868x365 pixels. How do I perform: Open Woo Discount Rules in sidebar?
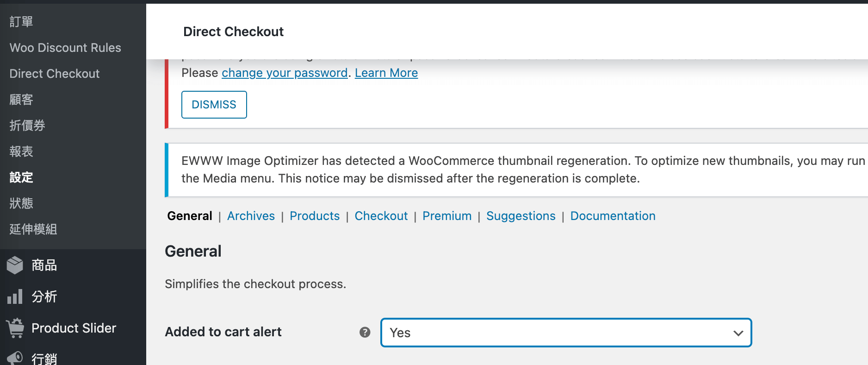[65, 48]
